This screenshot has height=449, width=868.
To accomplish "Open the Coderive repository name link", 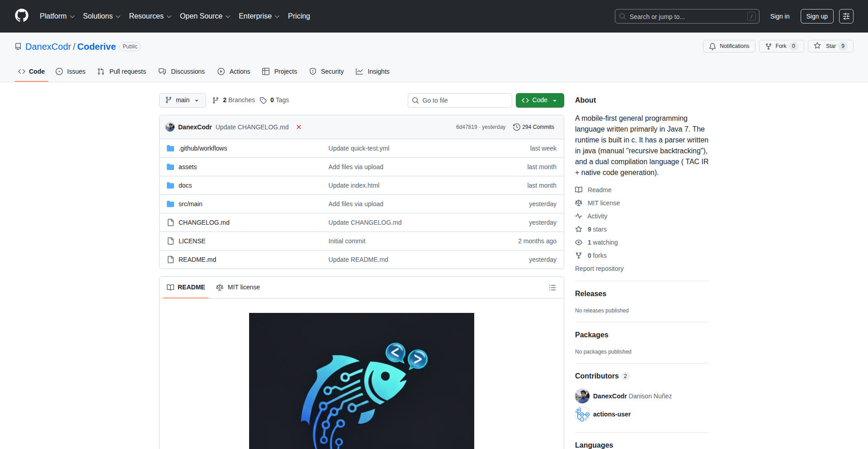I will click(96, 47).
